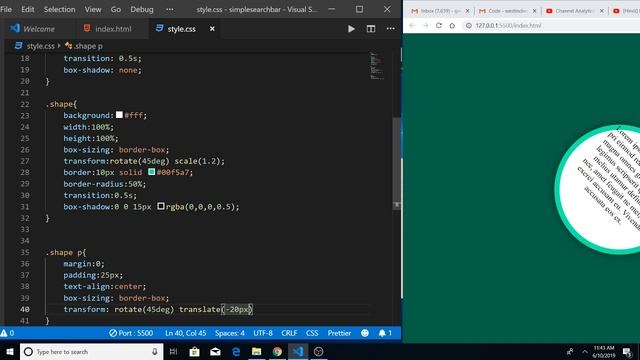
Task: Show hidden system tray icons
Action: tap(585, 351)
